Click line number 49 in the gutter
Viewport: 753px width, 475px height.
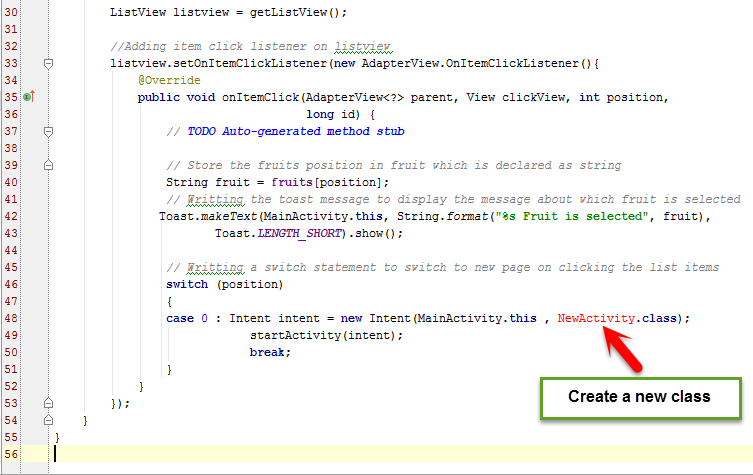[x=11, y=335]
